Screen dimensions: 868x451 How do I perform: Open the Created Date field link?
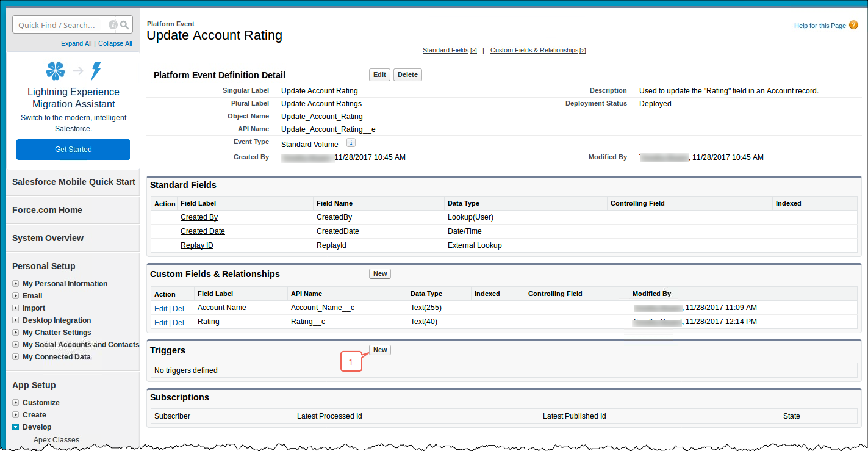(203, 231)
